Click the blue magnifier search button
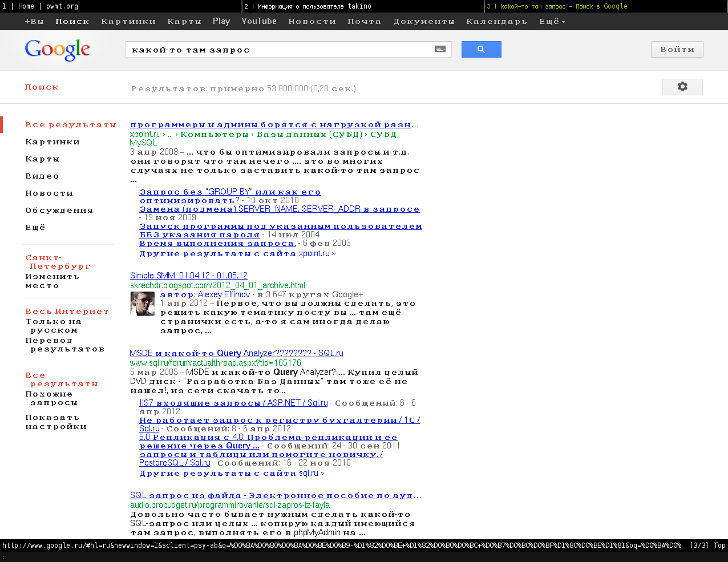728x562 pixels. tap(481, 50)
